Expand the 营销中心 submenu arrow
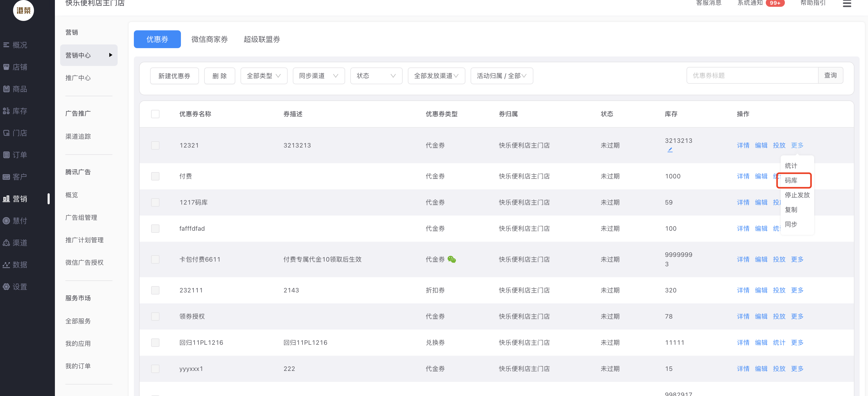The image size is (868, 396). 111,55
